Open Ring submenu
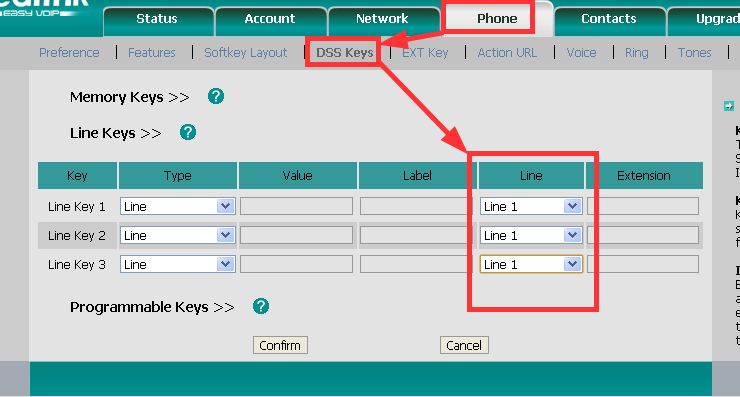This screenshot has width=740, height=397. tap(637, 52)
